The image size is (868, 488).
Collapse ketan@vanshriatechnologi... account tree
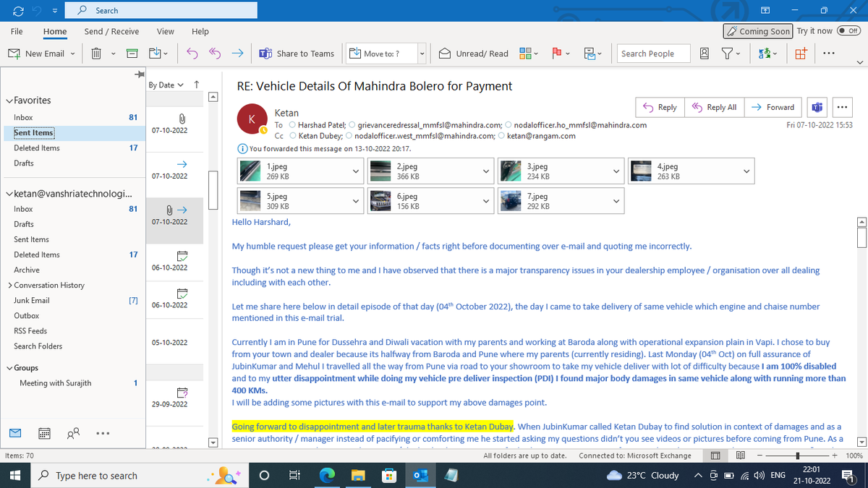tap(9, 194)
